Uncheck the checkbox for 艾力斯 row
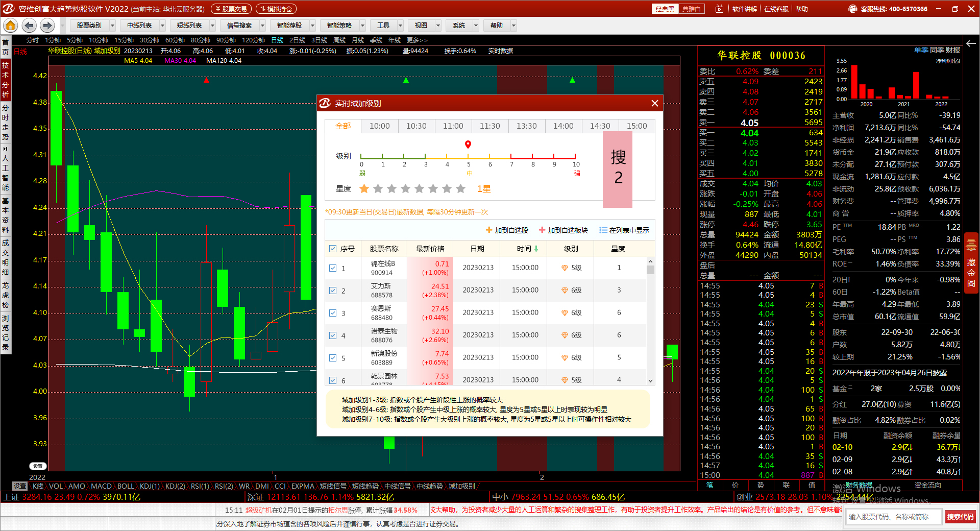 tap(333, 291)
